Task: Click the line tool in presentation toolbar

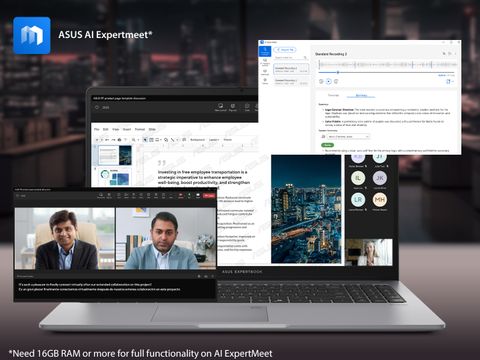Action: tap(172, 140)
